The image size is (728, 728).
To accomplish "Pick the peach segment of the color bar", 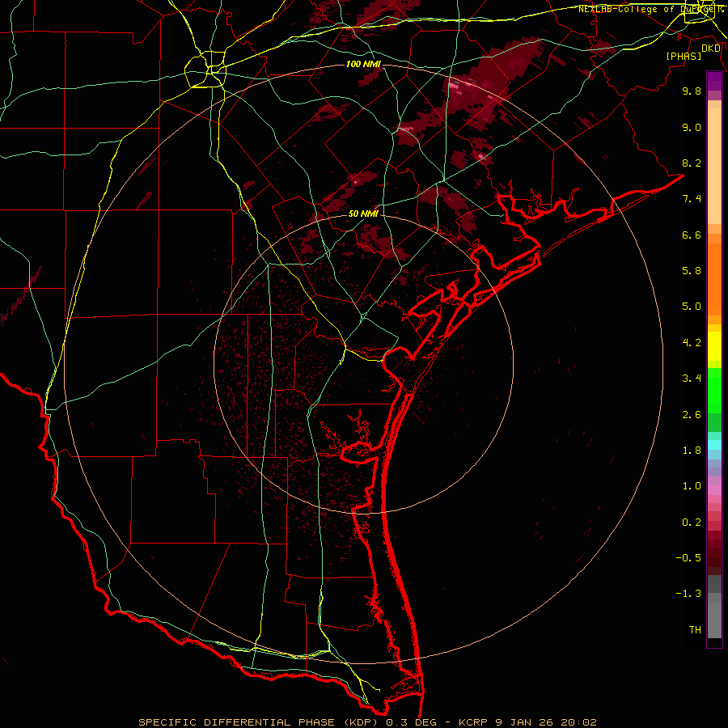I will point(714,167).
